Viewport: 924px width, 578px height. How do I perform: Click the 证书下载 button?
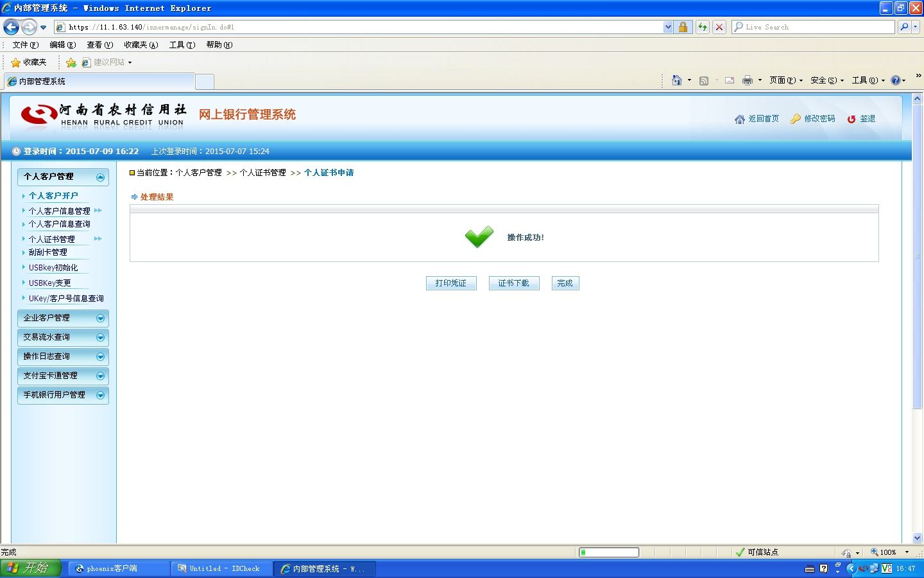[514, 283]
